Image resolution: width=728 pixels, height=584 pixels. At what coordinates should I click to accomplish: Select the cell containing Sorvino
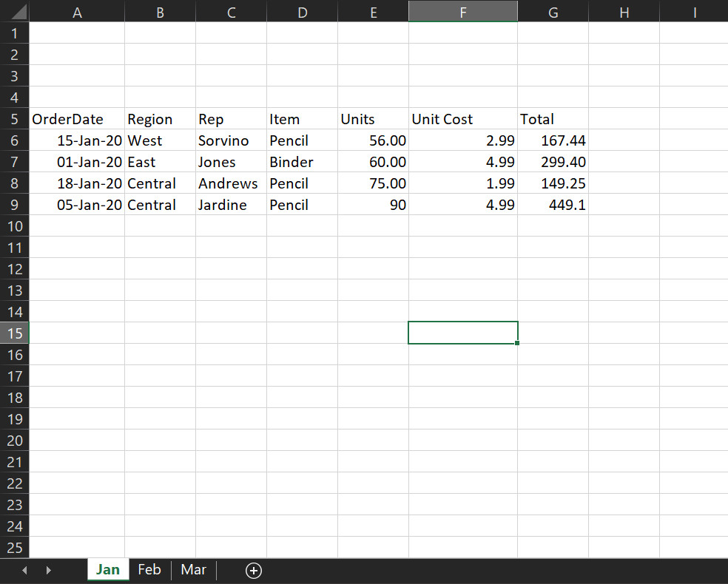click(230, 140)
